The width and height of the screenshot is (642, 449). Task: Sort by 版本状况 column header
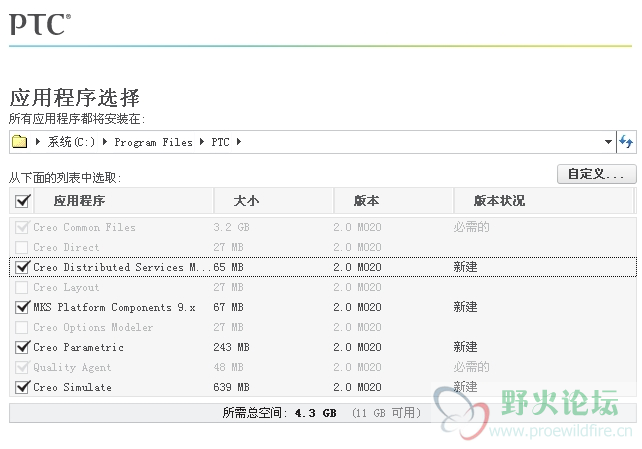543,201
